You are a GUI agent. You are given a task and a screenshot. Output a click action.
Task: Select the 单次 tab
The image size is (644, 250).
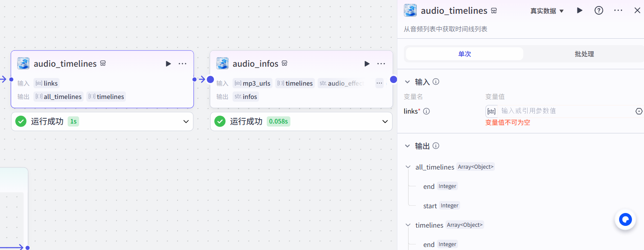pos(464,54)
